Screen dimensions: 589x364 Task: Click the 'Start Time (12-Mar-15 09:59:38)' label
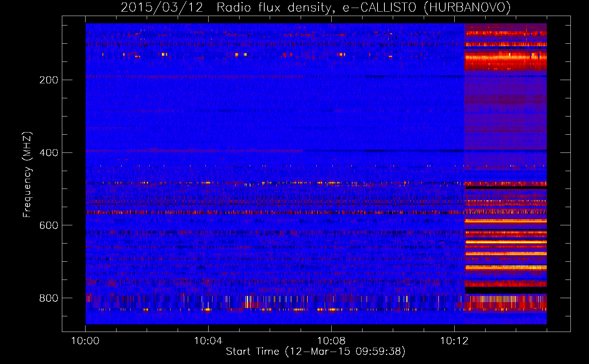(316, 352)
